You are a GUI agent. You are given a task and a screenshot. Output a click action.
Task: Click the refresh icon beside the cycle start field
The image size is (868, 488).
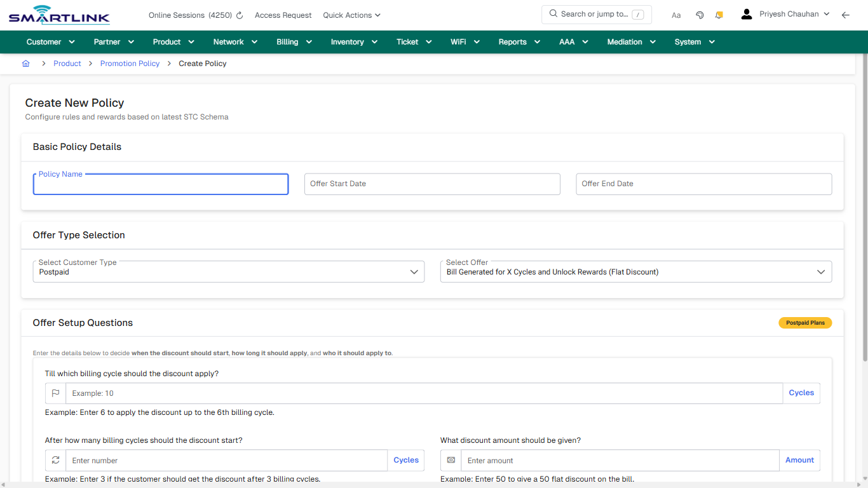[x=55, y=460]
